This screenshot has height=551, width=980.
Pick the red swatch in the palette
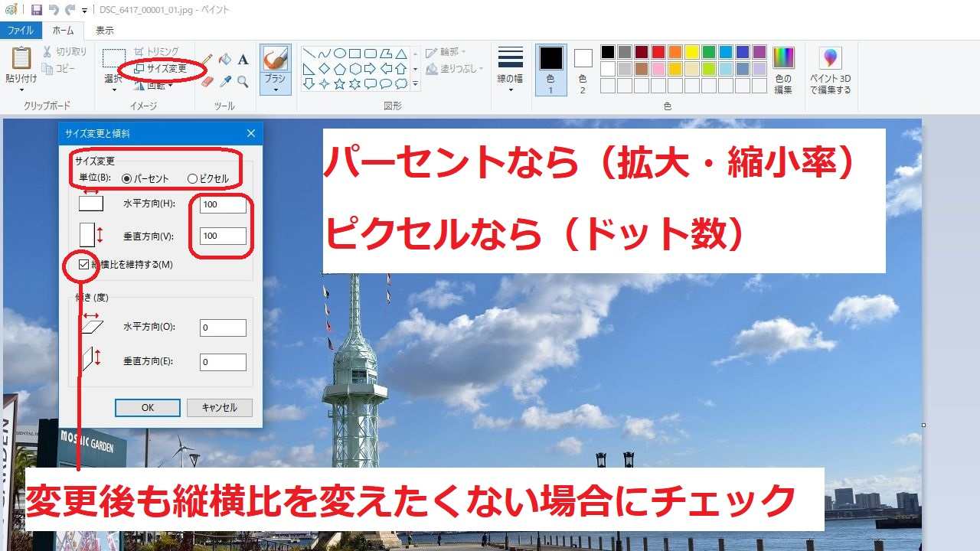pos(658,52)
